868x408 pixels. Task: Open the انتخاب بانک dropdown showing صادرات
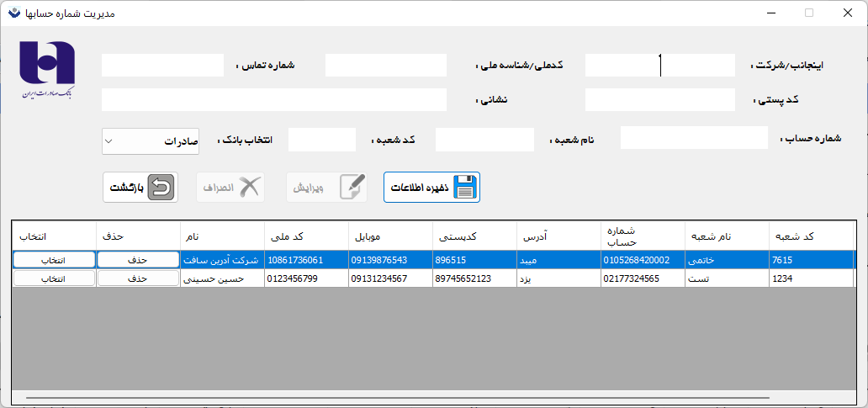point(151,141)
